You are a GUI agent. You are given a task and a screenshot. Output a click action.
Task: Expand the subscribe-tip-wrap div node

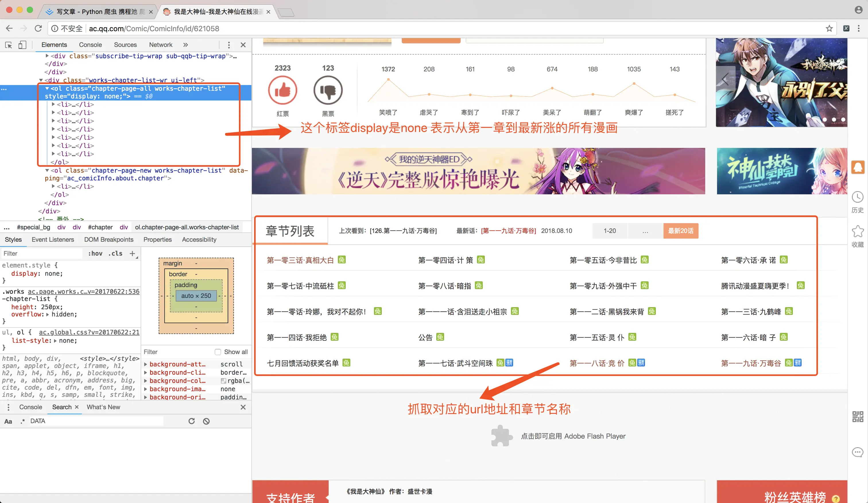coord(47,55)
